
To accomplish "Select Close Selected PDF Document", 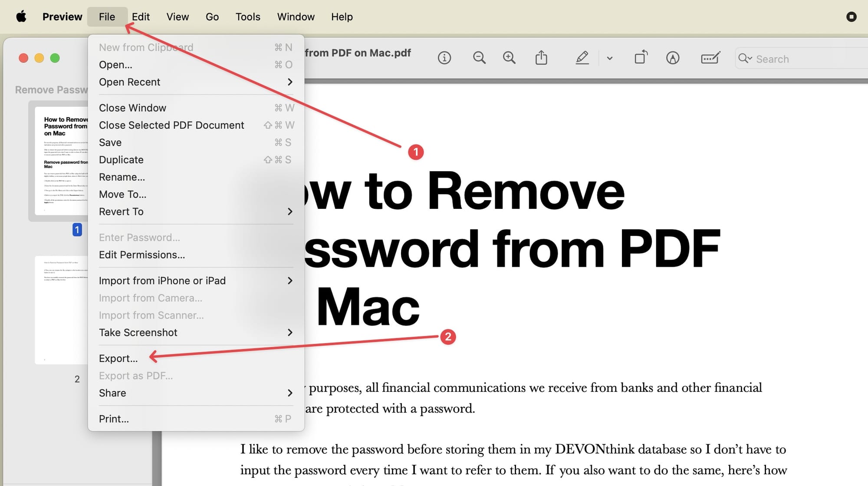I will pos(196,125).
